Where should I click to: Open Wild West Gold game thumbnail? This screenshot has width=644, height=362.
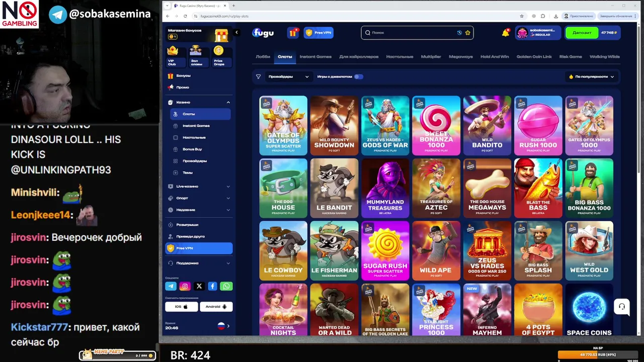pos(589,251)
